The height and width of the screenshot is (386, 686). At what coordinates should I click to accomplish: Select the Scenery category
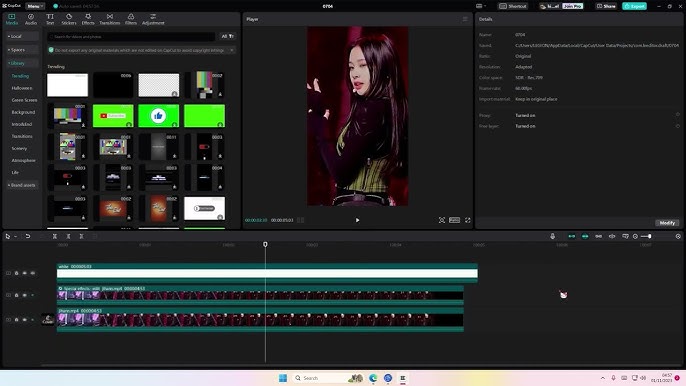click(19, 148)
